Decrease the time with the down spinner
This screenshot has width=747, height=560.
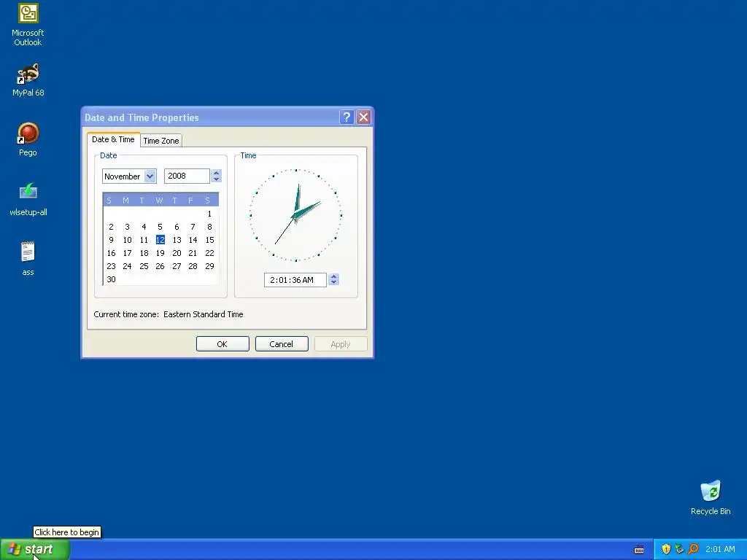click(x=333, y=283)
